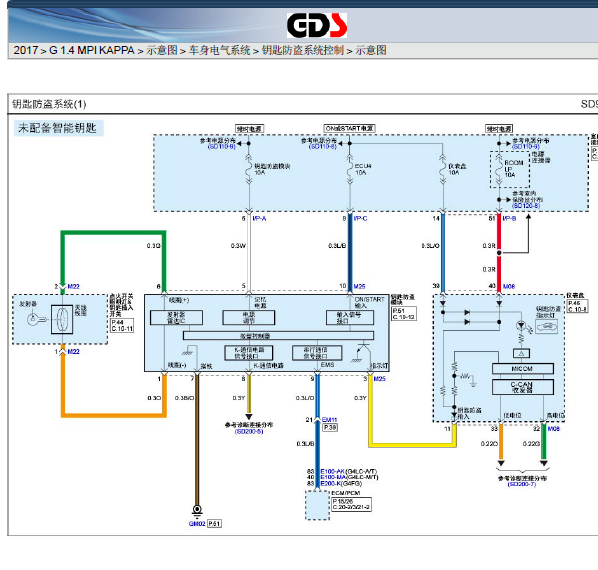Click the I/P-A connector label
The height and width of the screenshot is (570, 598).
click(259, 218)
